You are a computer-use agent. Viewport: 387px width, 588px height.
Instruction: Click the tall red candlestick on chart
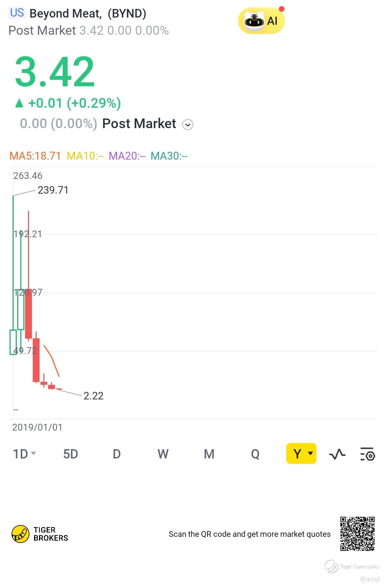tap(29, 313)
